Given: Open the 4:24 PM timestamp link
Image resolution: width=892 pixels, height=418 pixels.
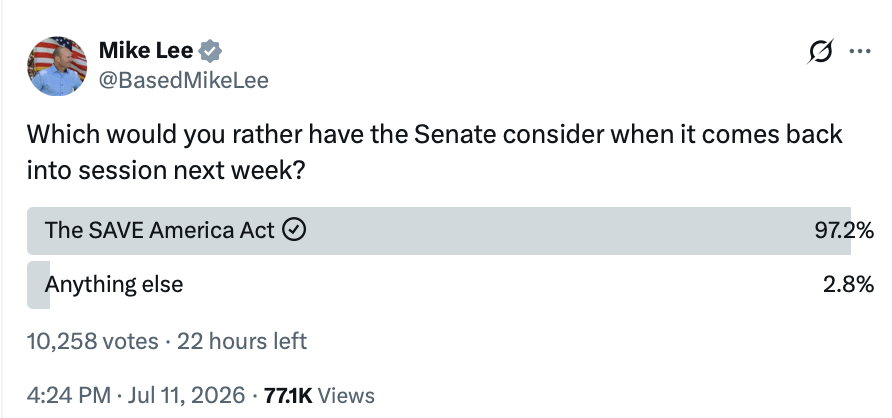Looking at the screenshot, I should pos(69,395).
